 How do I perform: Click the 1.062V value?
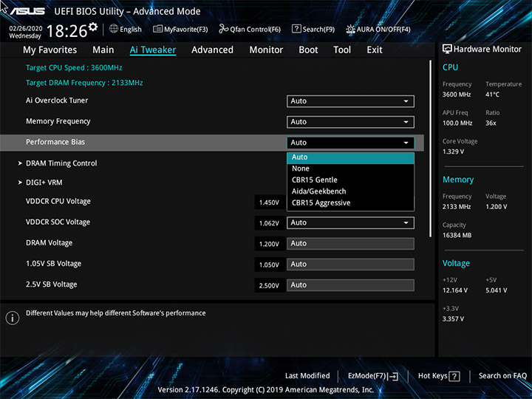(x=269, y=223)
